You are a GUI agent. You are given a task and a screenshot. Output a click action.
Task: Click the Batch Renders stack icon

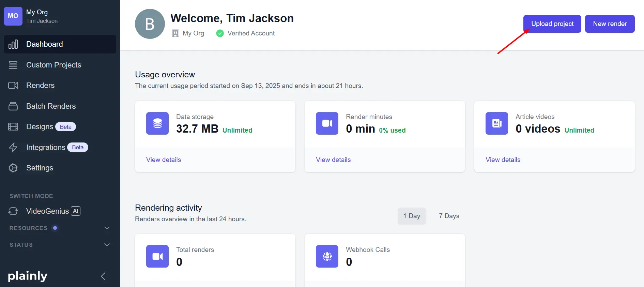click(13, 106)
